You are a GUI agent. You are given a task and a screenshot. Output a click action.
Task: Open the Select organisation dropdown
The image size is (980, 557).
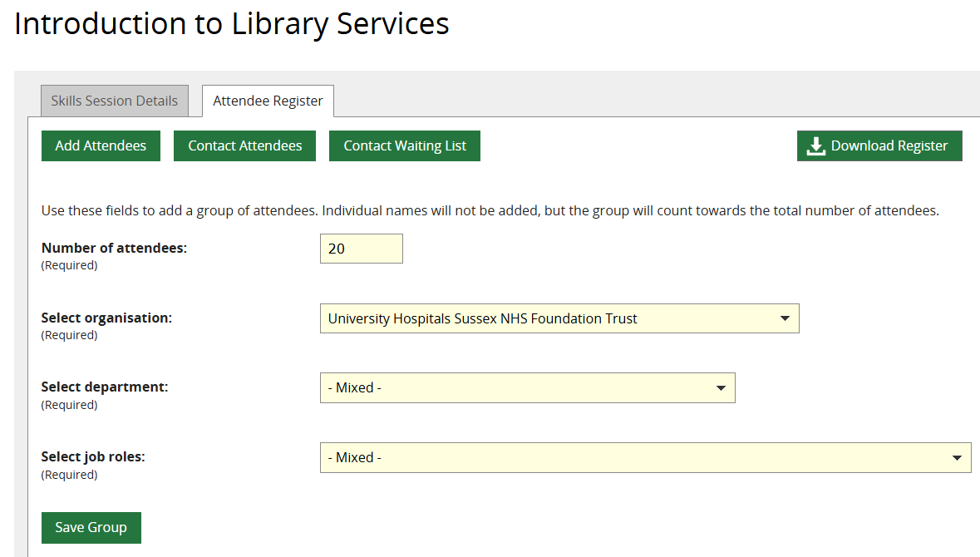point(549,318)
